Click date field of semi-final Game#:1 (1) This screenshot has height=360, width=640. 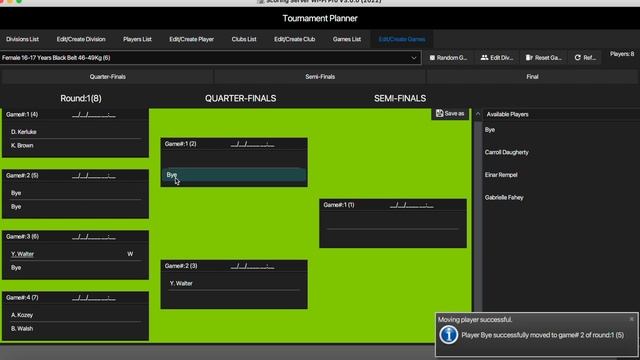(x=411, y=205)
